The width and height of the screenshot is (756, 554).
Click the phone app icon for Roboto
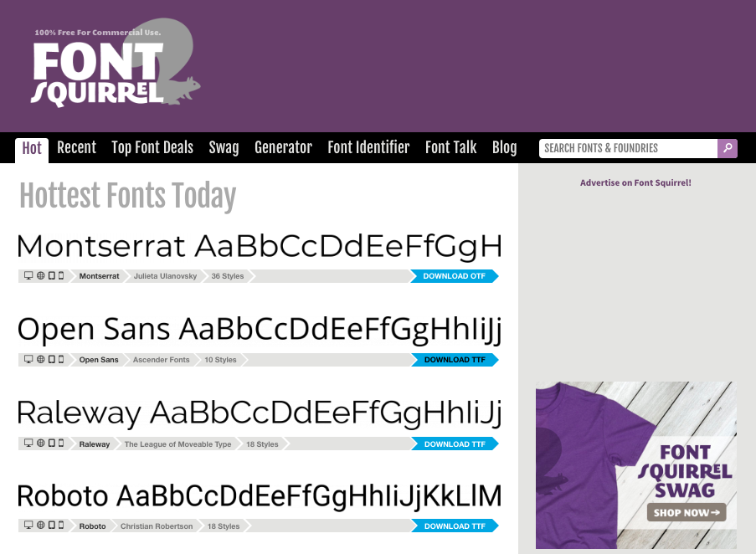61,525
